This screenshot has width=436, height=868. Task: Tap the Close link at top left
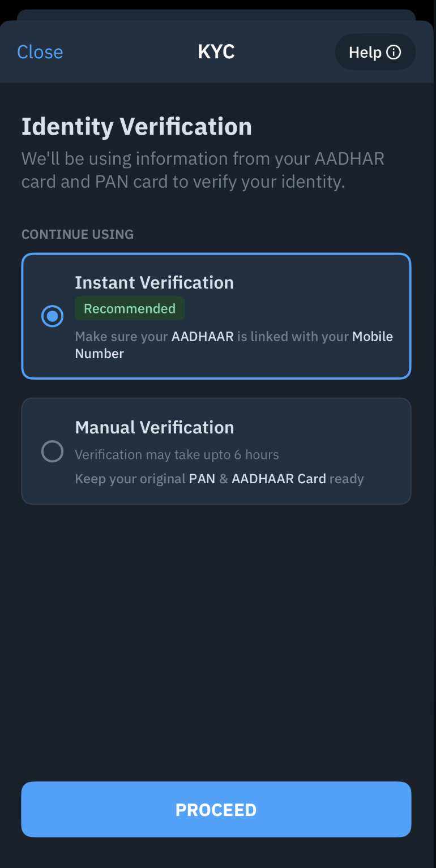point(40,52)
